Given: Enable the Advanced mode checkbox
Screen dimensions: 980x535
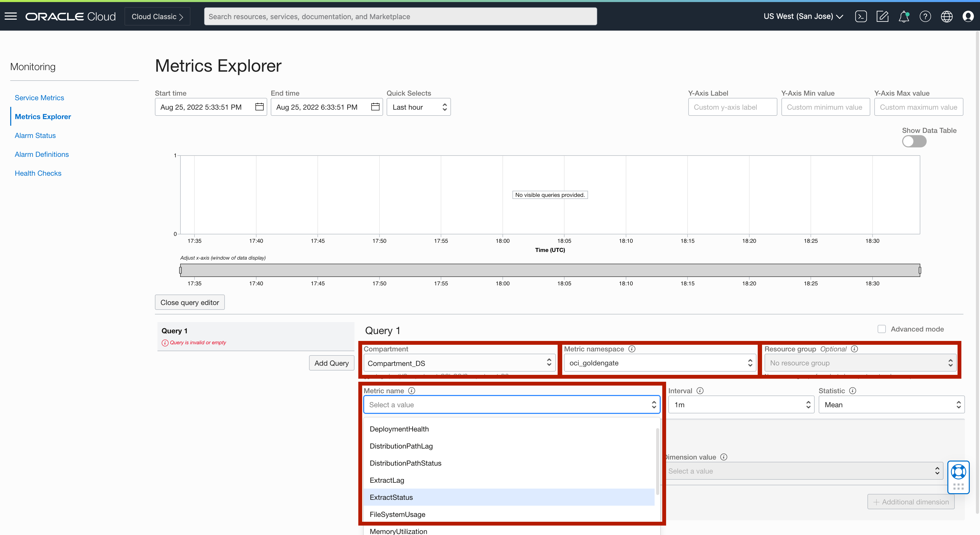Looking at the screenshot, I should 881,329.
